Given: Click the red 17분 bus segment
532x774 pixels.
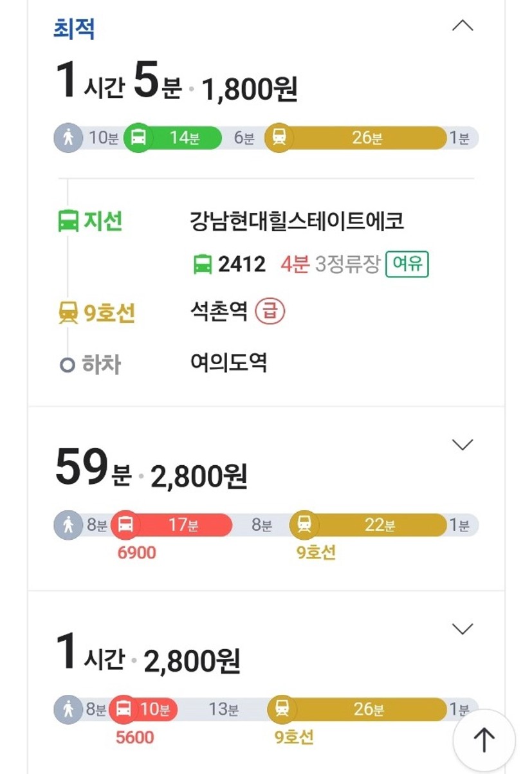Looking at the screenshot, I should tap(182, 526).
